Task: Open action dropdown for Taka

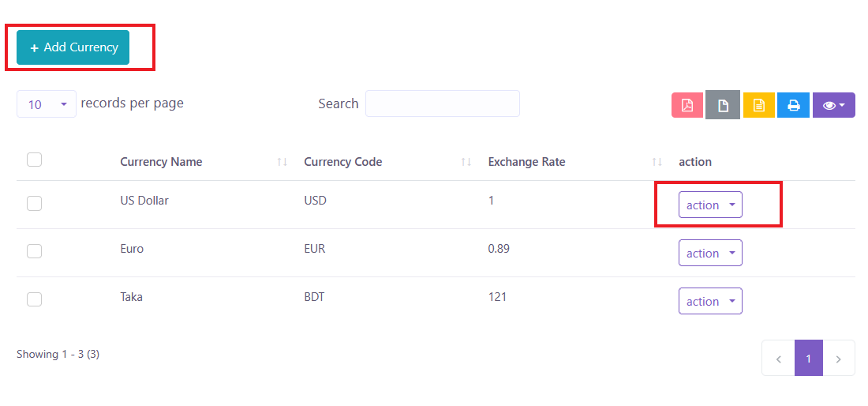Action: pos(710,301)
